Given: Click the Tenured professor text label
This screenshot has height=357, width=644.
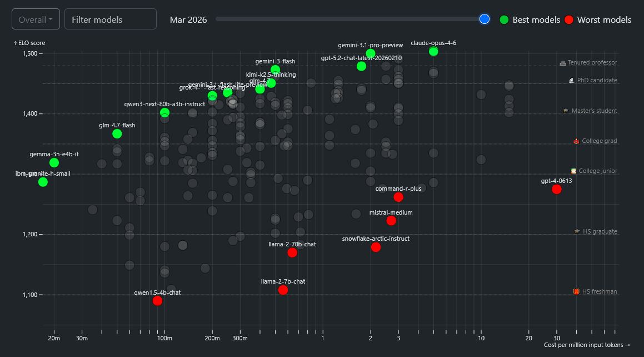Looking at the screenshot, I should (592, 62).
